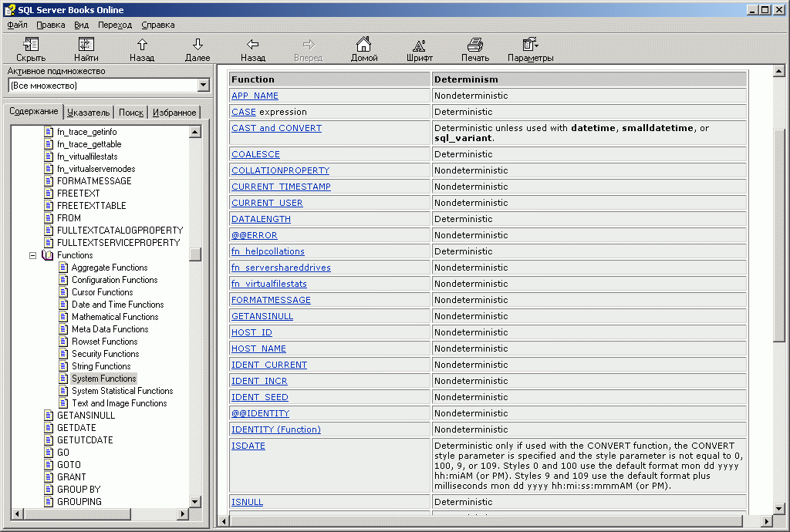
Task: Click the SQL Server Books Online title icon
Action: [9, 9]
